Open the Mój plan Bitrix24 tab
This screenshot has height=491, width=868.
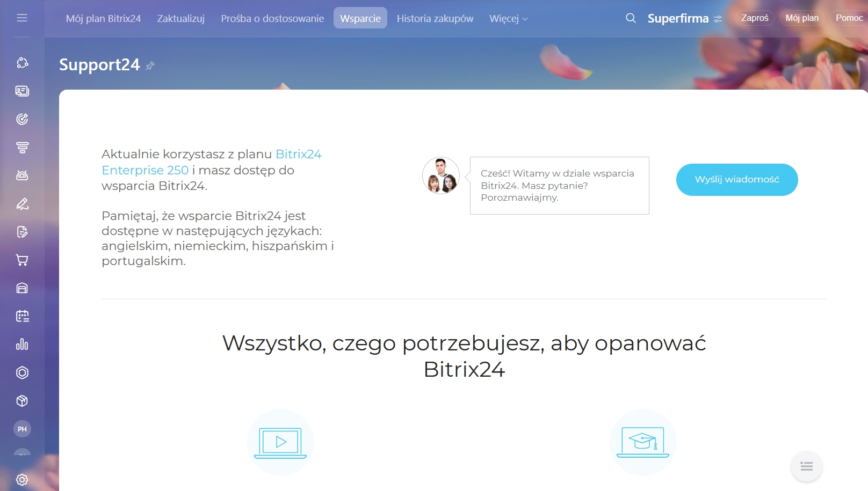pos(104,19)
